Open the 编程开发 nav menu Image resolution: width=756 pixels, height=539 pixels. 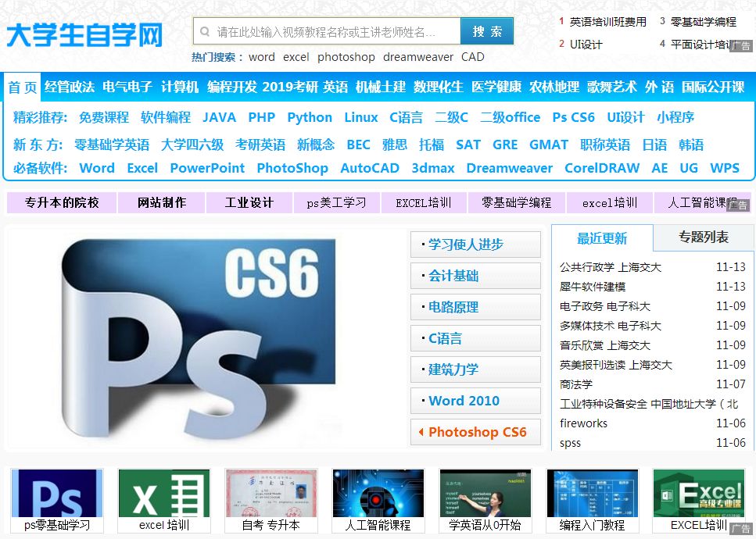(232, 87)
